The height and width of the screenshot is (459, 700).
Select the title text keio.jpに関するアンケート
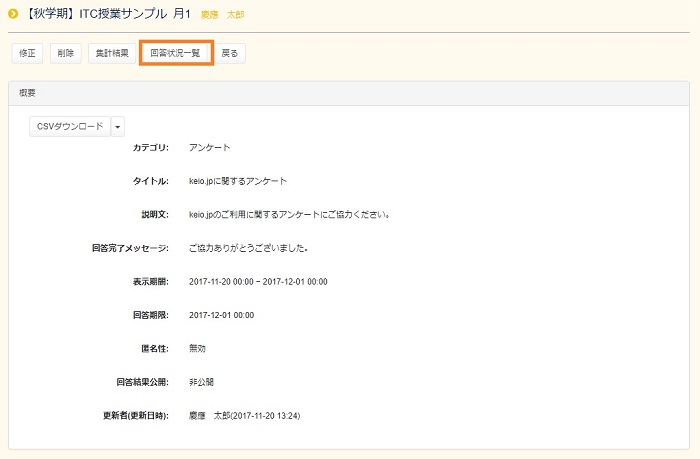pos(237,181)
